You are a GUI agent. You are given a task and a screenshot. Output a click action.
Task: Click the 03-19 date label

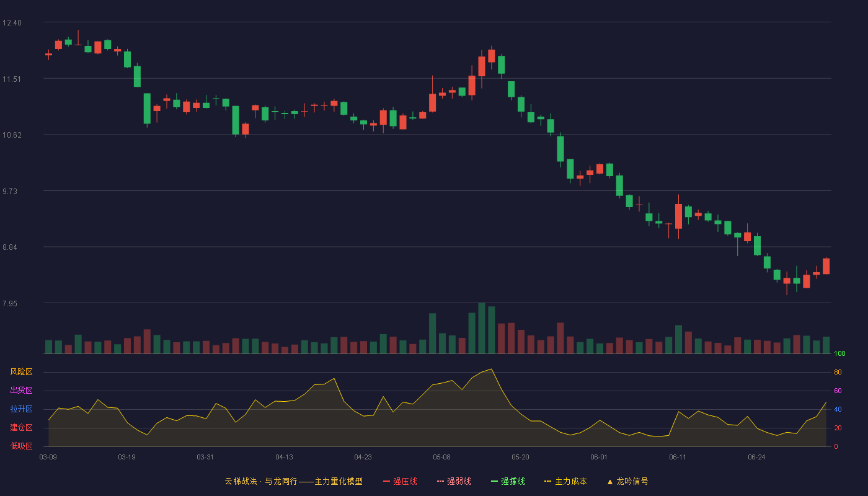126,457
